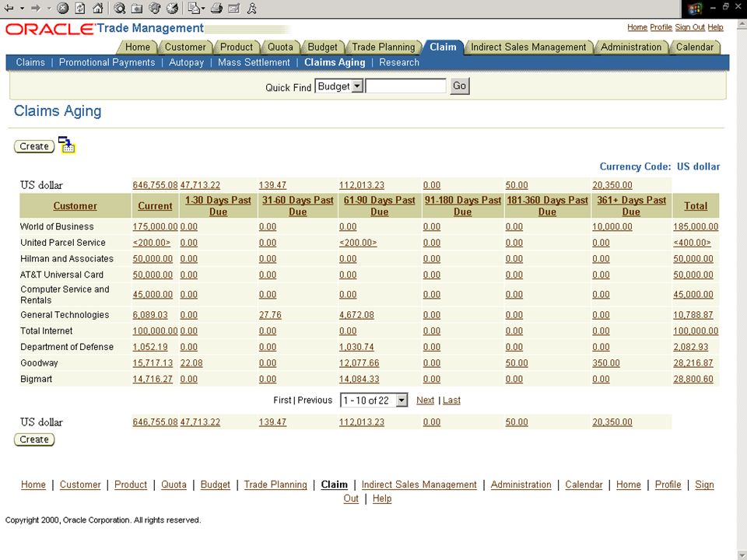Click the Quick Find text input field
Screen dimensions: 747x560
coord(406,86)
